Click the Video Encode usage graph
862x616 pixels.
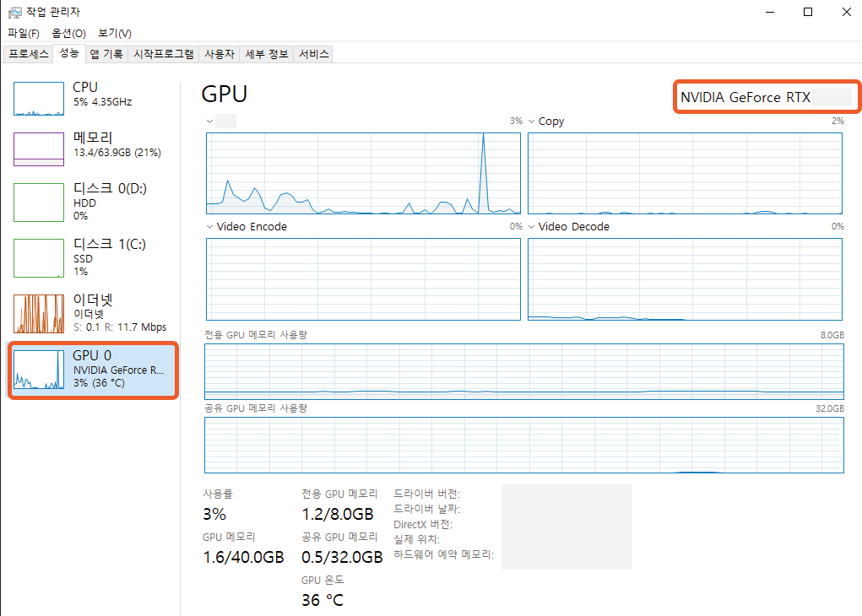363,279
